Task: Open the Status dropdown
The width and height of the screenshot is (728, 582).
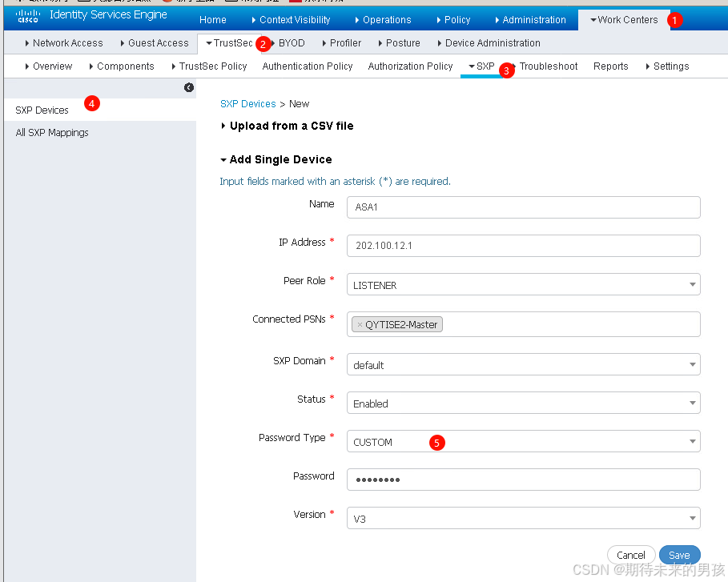Action: click(x=523, y=403)
